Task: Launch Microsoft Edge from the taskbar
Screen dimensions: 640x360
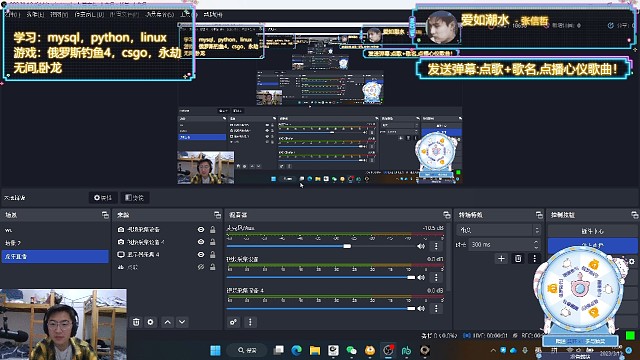Action: pos(297,350)
